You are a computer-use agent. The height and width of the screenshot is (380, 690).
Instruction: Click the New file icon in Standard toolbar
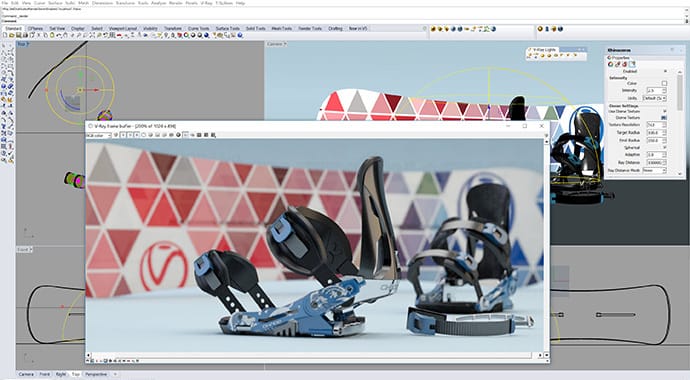[x=5, y=35]
